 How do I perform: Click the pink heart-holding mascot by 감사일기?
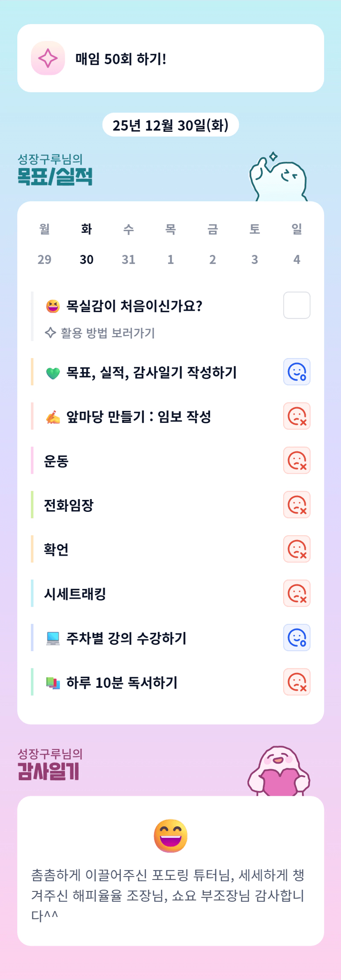pos(279,771)
